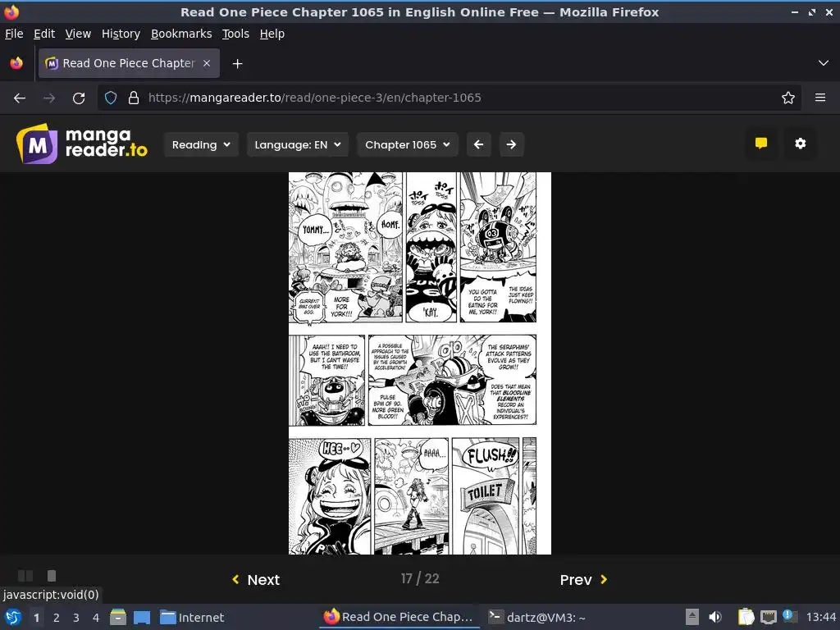Focus Firefox window in taskbar
840x630 pixels.
click(x=399, y=617)
